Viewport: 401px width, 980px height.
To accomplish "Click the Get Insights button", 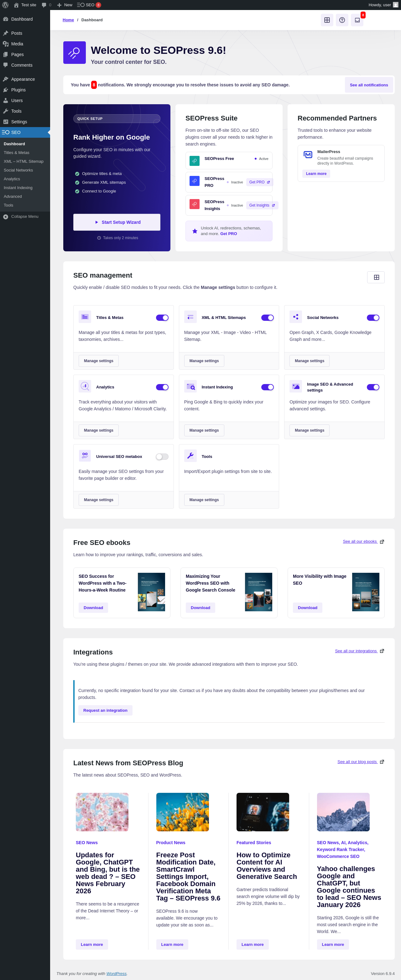I will [262, 205].
